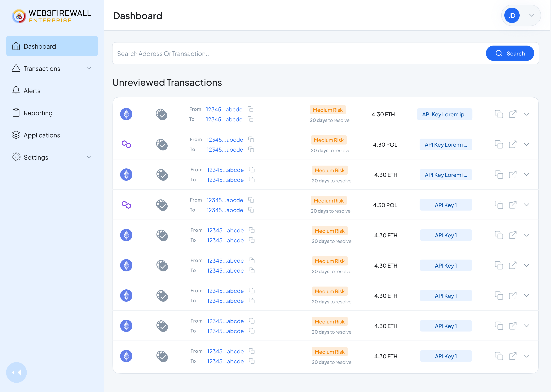
Task: Expand the last transaction row in the list
Action: tap(526, 356)
